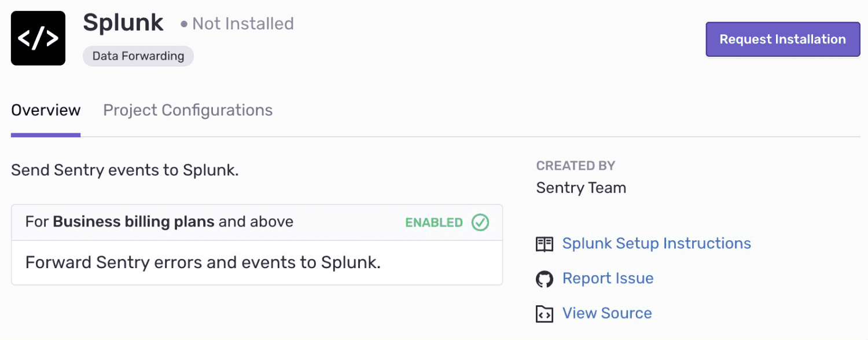
Task: Click the document icon beside Splunk Setup Instructions
Action: (544, 244)
